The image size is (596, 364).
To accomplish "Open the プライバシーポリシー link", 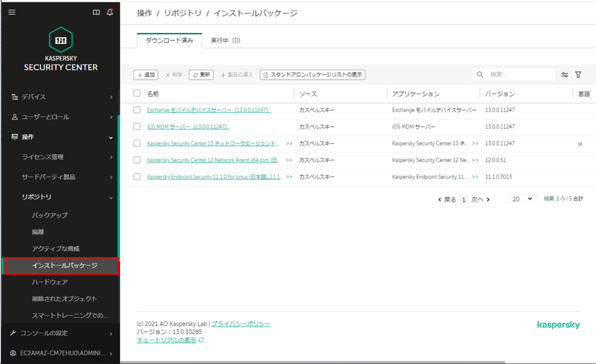I will pos(241,324).
